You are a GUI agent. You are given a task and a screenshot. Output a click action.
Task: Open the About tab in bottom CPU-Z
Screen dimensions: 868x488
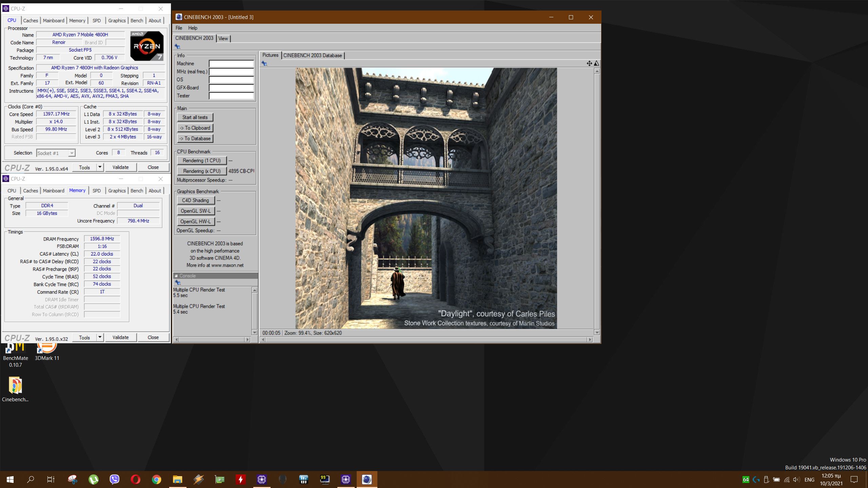tap(155, 190)
